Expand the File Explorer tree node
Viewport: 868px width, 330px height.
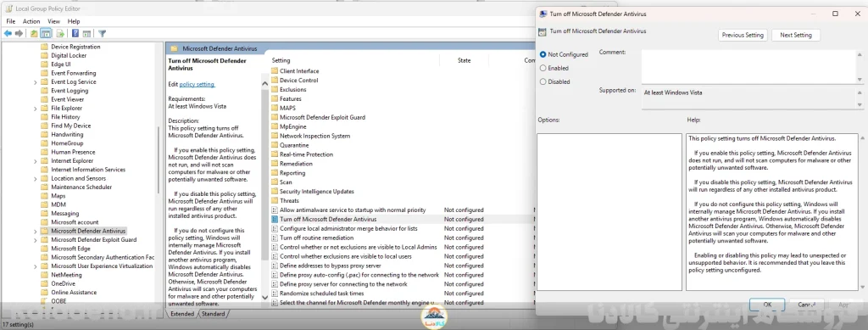coord(36,108)
